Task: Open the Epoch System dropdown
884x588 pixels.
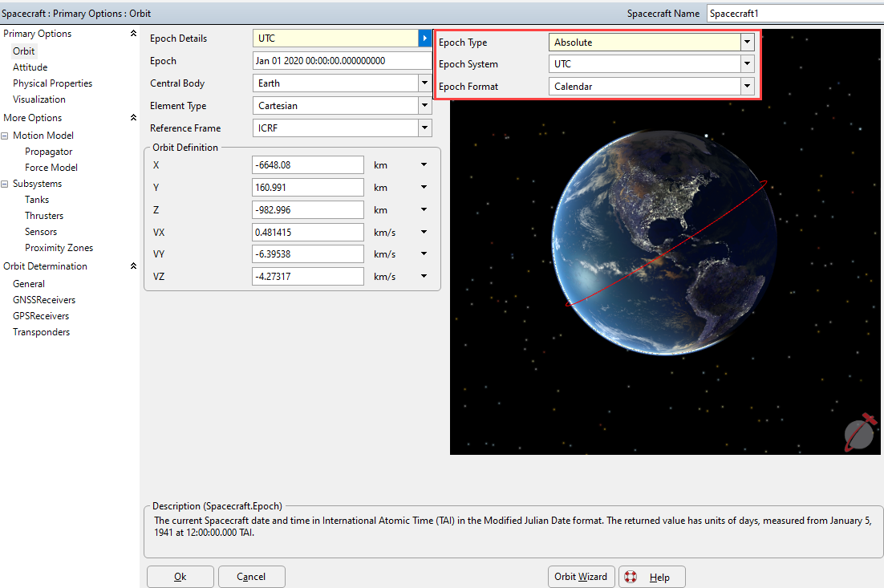Action: pos(748,63)
